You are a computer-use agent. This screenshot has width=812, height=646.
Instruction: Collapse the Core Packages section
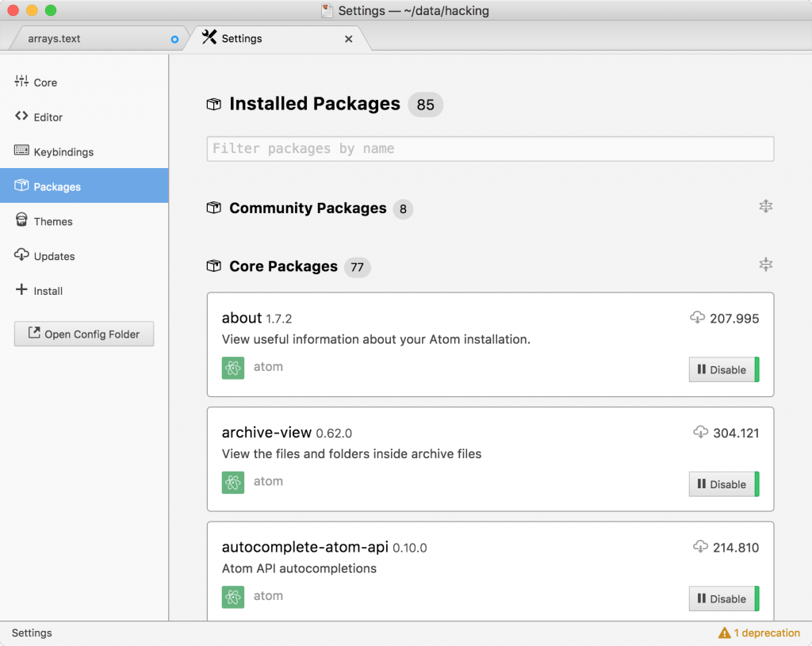coord(765,265)
